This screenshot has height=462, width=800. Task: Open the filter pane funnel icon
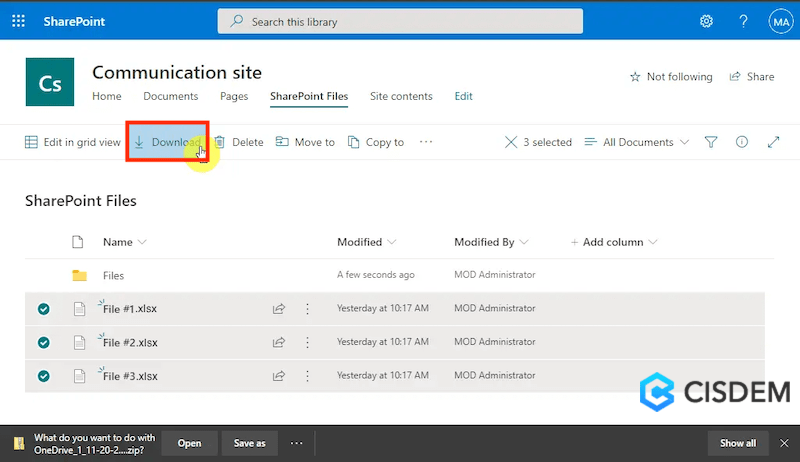point(711,142)
